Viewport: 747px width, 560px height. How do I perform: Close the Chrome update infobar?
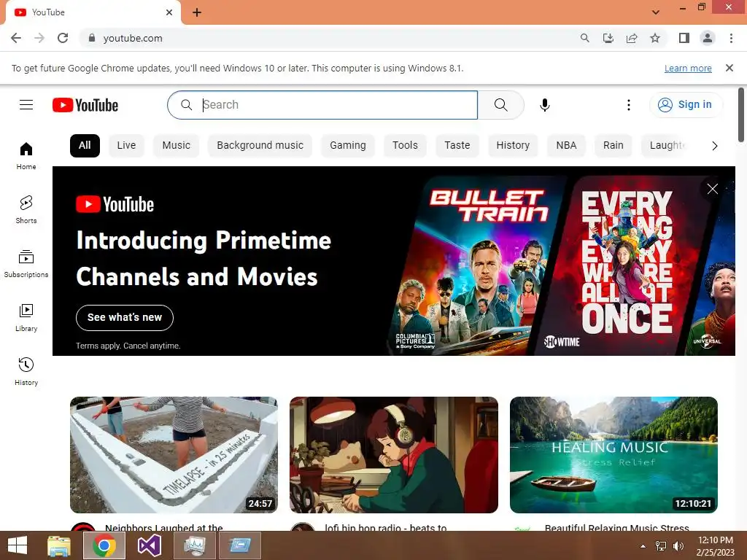[729, 68]
